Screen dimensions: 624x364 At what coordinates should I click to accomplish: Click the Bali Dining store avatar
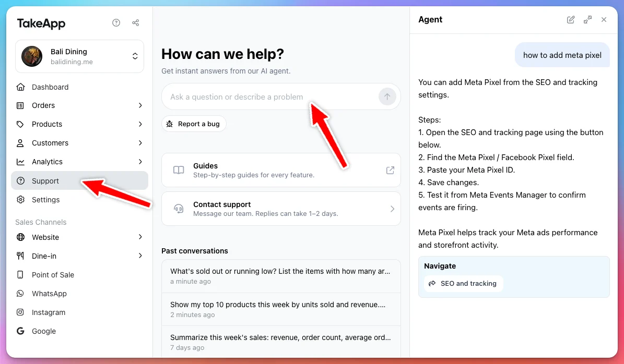pyautogui.click(x=32, y=56)
